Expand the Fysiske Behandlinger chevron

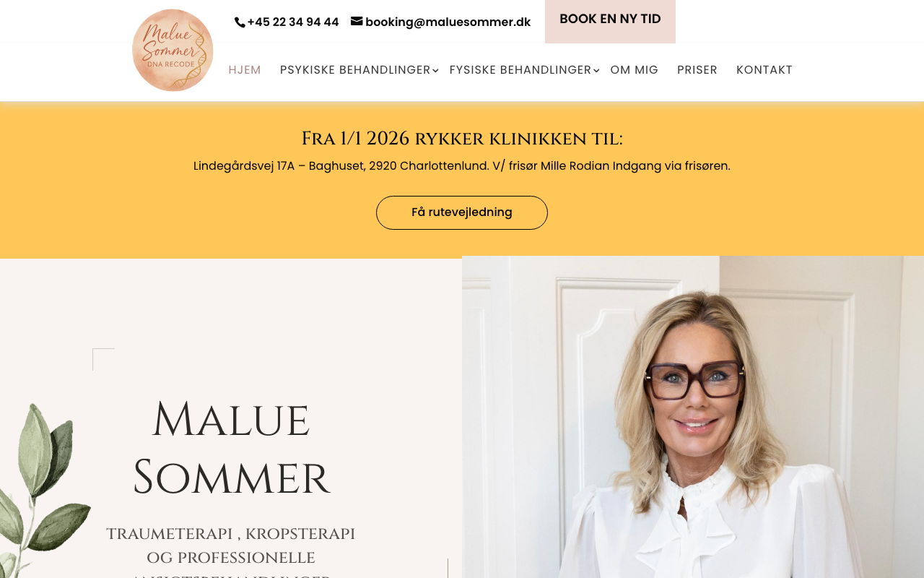596,71
